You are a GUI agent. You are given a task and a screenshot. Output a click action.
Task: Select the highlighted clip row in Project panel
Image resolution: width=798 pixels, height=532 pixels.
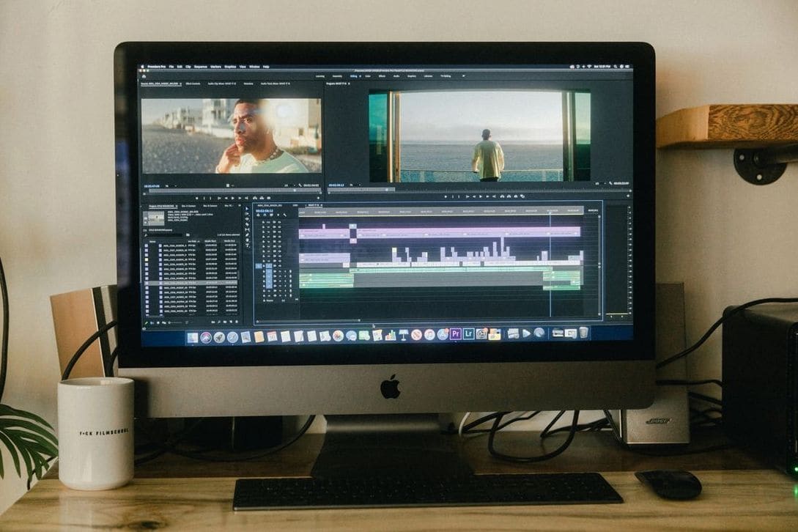click(191, 283)
